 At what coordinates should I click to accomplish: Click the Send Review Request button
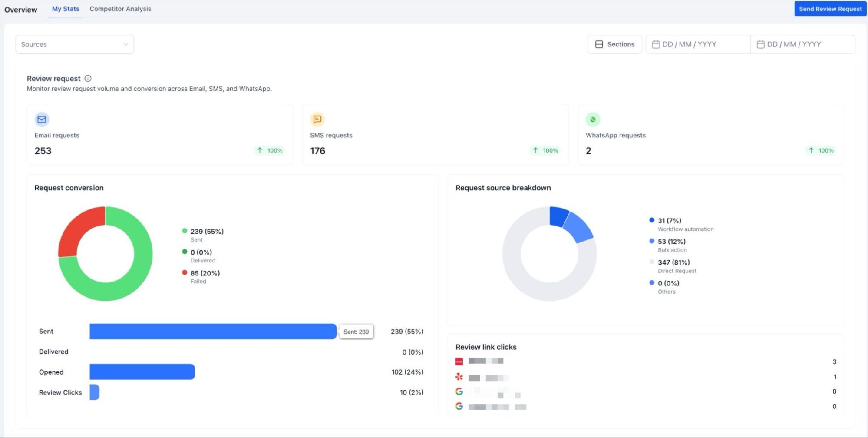830,9
